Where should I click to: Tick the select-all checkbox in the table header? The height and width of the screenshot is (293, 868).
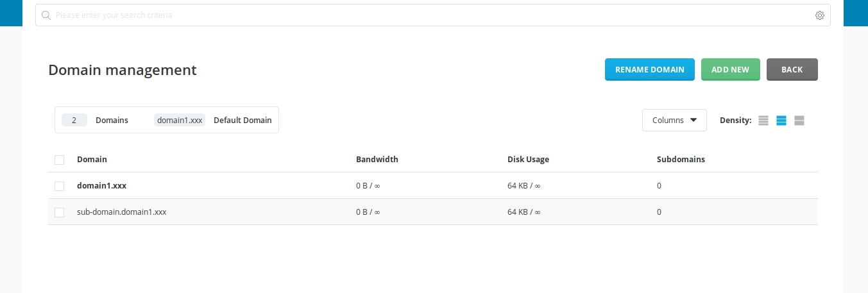pyautogui.click(x=60, y=160)
